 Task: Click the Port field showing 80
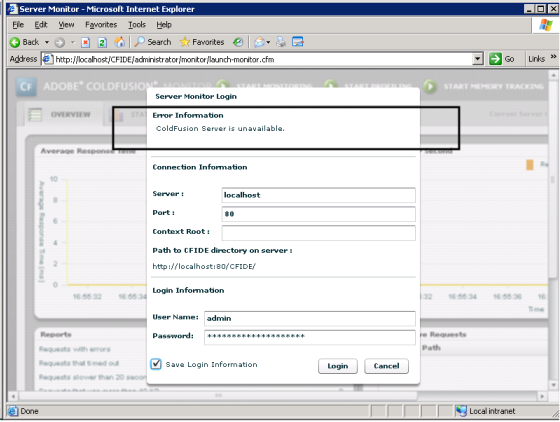click(x=318, y=214)
